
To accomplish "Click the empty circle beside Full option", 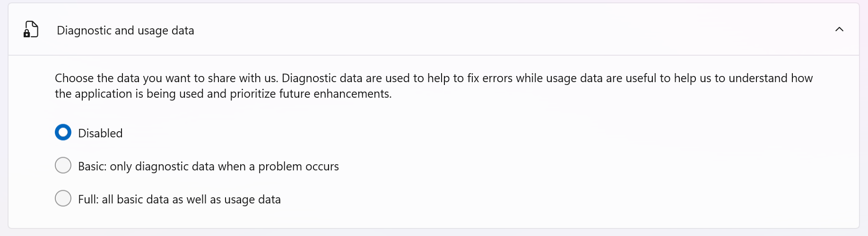I will pyautogui.click(x=63, y=199).
